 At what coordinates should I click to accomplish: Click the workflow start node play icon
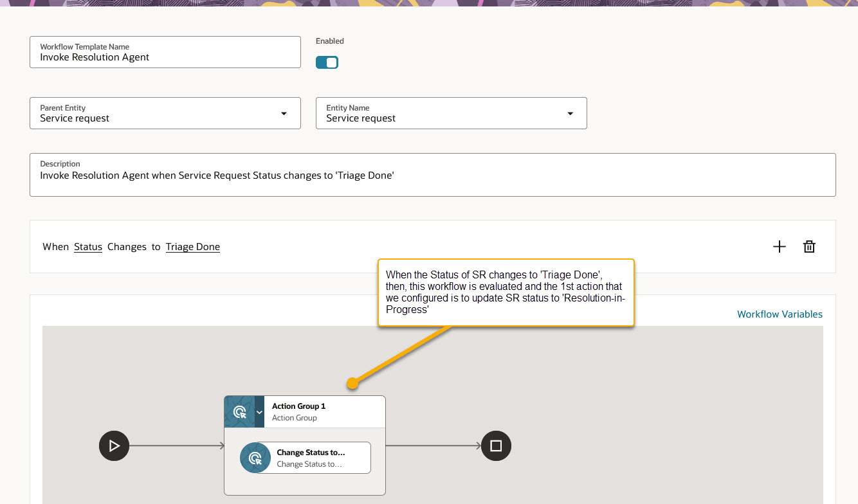[x=114, y=446]
